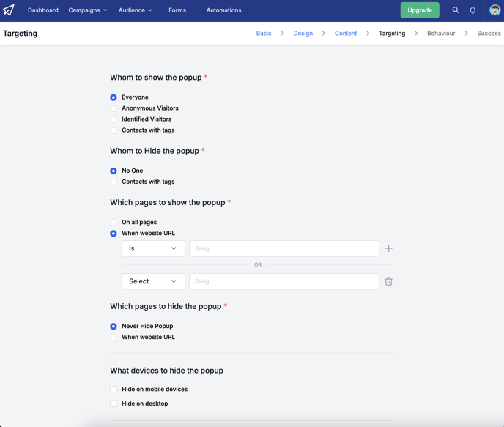Expand the Audience menu

pos(135,10)
